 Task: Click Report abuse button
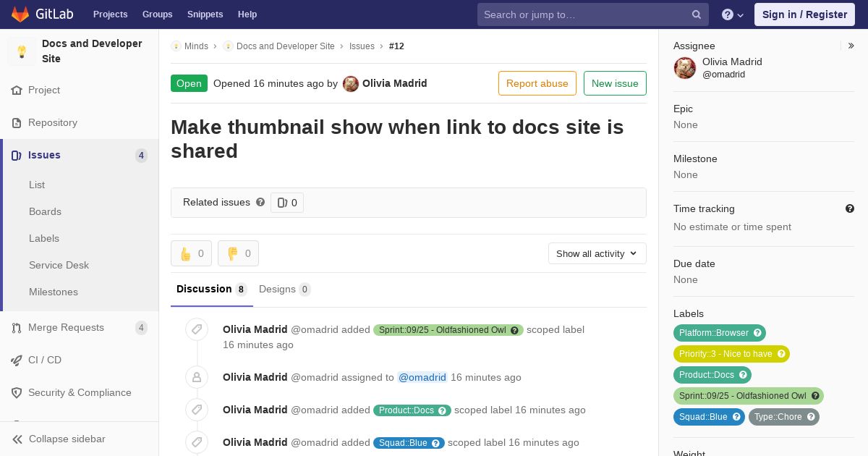coord(537,83)
